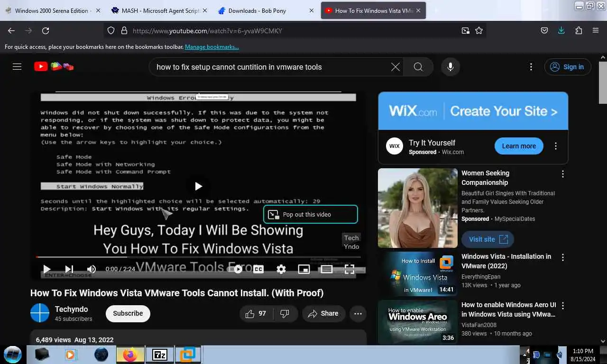Like the video with 97 likes
This screenshot has width=607, height=364.
click(x=256, y=313)
